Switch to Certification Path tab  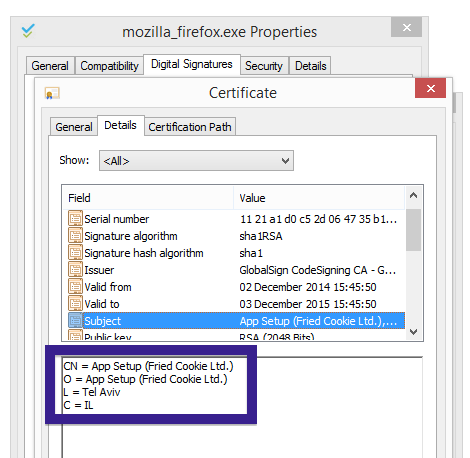[190, 127]
